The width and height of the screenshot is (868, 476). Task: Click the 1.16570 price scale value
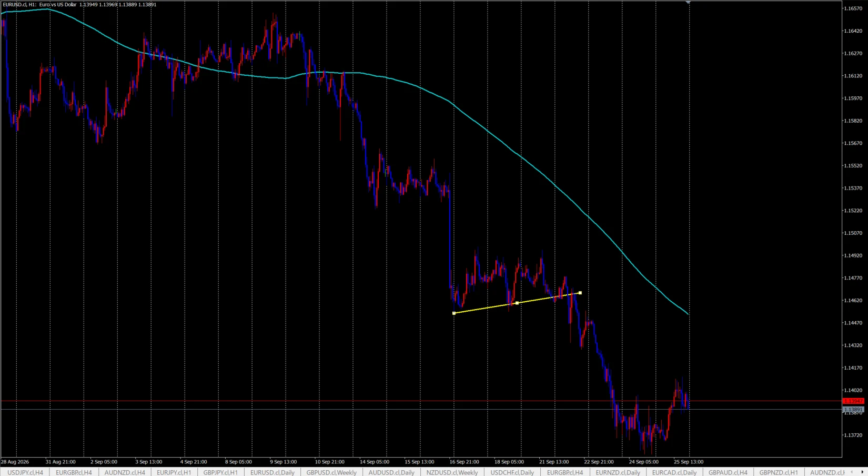[853, 8]
